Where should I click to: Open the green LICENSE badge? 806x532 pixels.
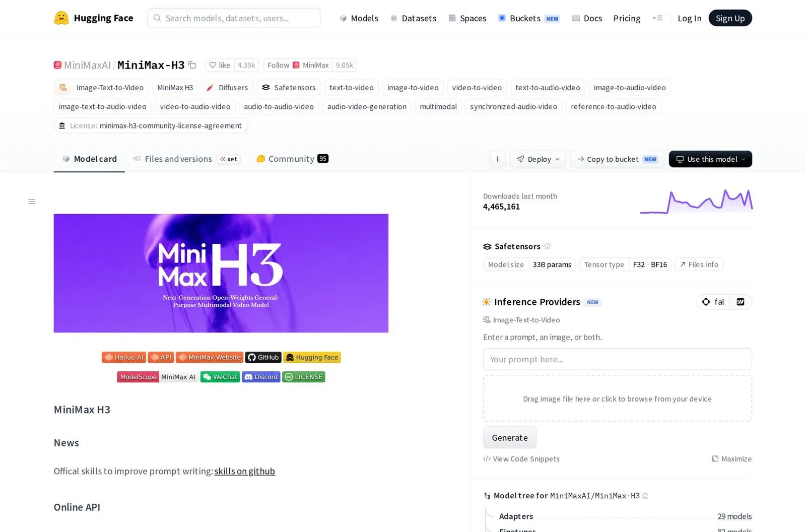tap(304, 377)
